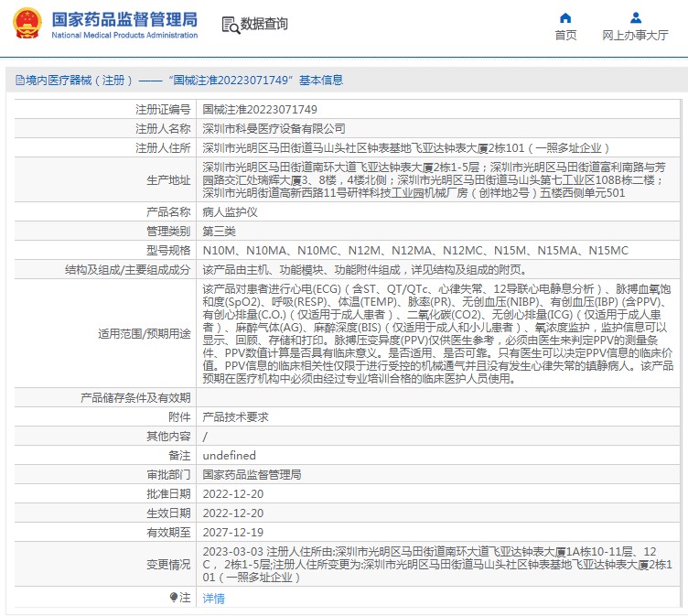Screen dimensions: 688x616
Task: Click the document icon before 境内医疗器械
Action: point(18,81)
